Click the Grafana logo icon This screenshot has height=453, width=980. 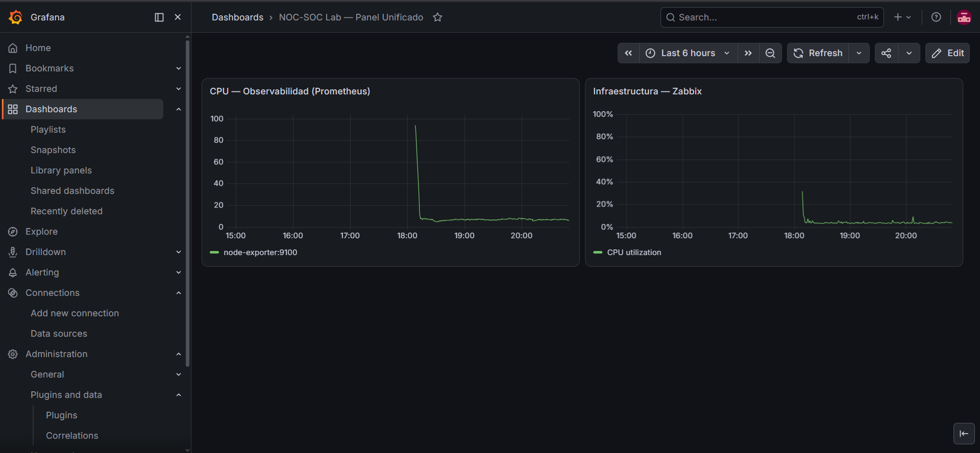15,17
